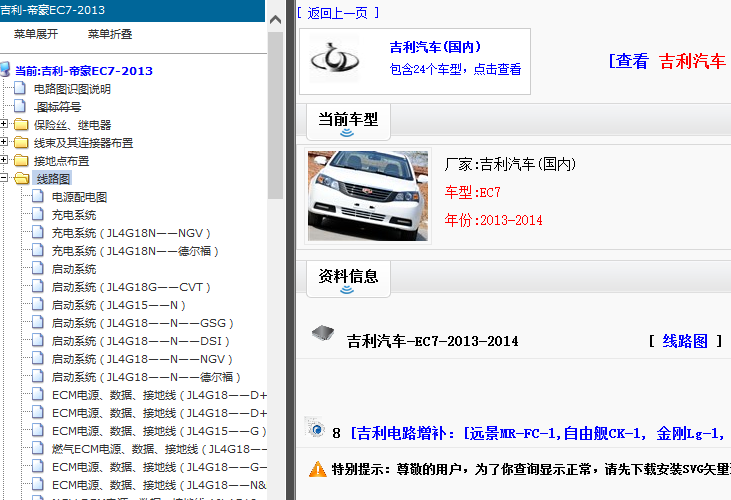Click page icon of 启动系统 (JL4G18G——CVT)
This screenshot has height=500, width=731.
tap(38, 286)
